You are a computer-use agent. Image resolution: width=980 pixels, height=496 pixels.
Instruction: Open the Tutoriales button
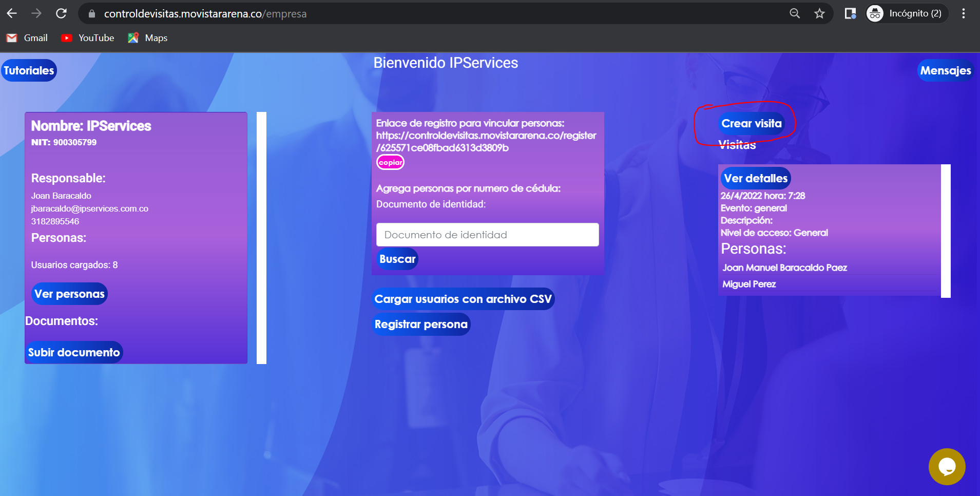click(x=29, y=70)
